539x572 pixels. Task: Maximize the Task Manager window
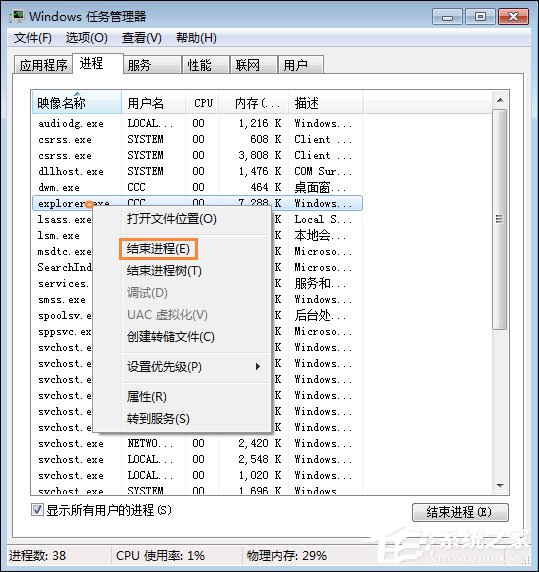pyautogui.click(x=480, y=17)
